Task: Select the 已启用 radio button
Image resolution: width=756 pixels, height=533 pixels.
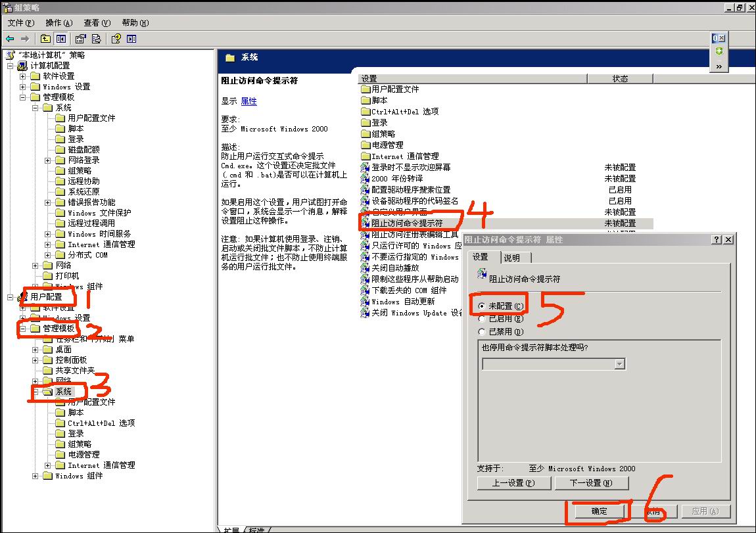Action: pos(483,319)
